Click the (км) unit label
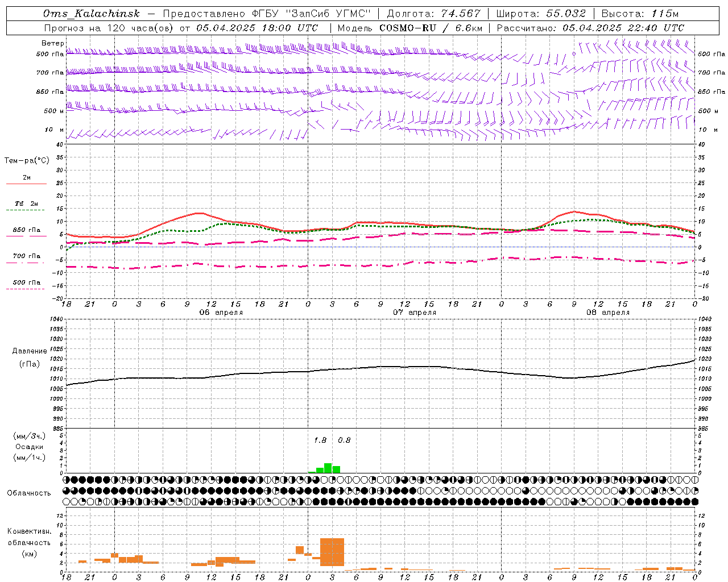This screenshot has width=728, height=582. click(x=30, y=554)
